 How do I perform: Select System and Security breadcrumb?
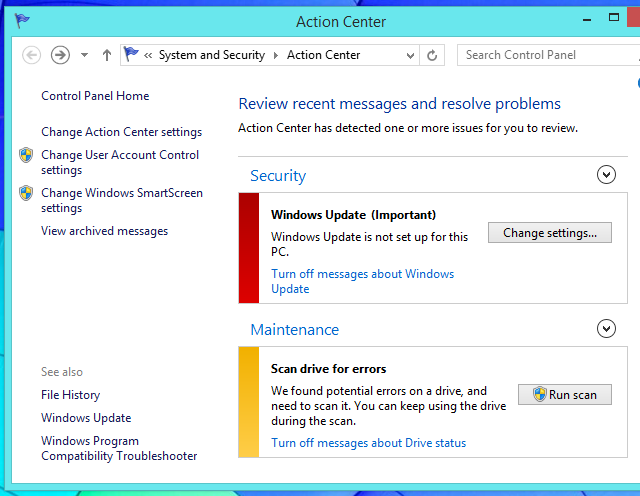212,55
